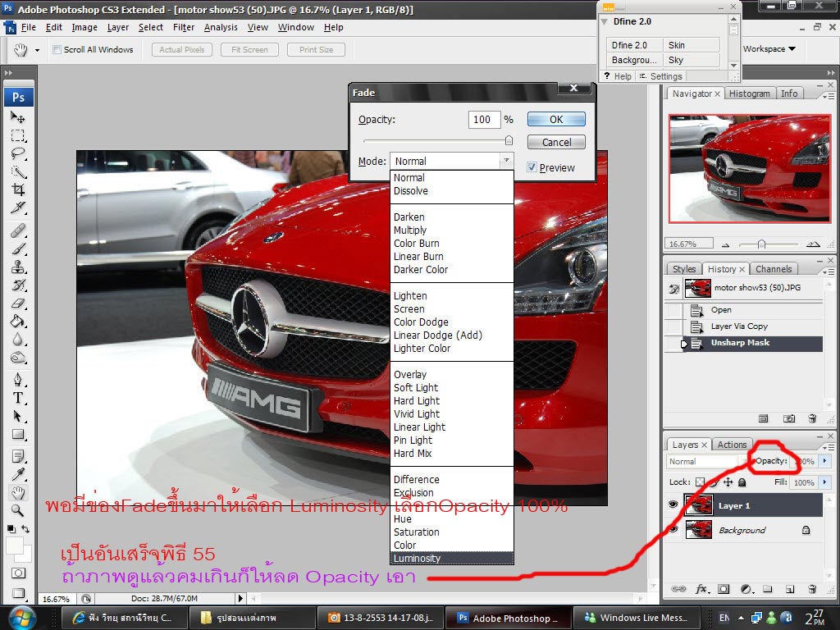This screenshot has height=630, width=840.
Task: Set history brush source to Open state
Action: pos(674,310)
